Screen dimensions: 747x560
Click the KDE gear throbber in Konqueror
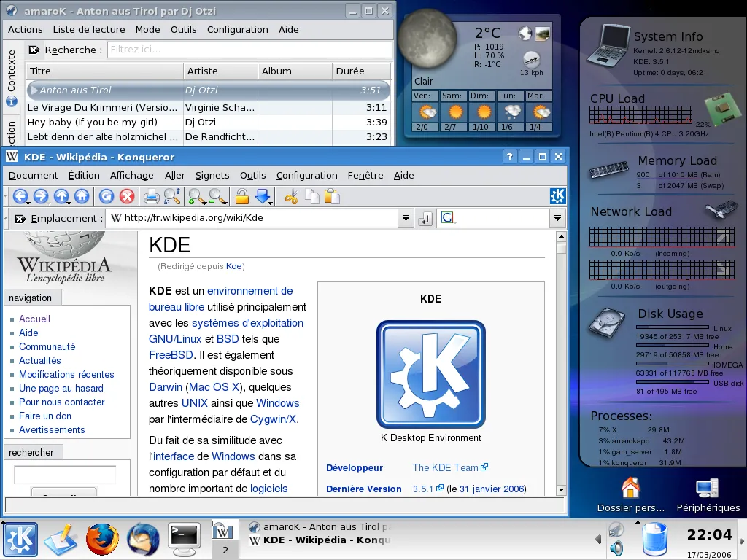(557, 196)
